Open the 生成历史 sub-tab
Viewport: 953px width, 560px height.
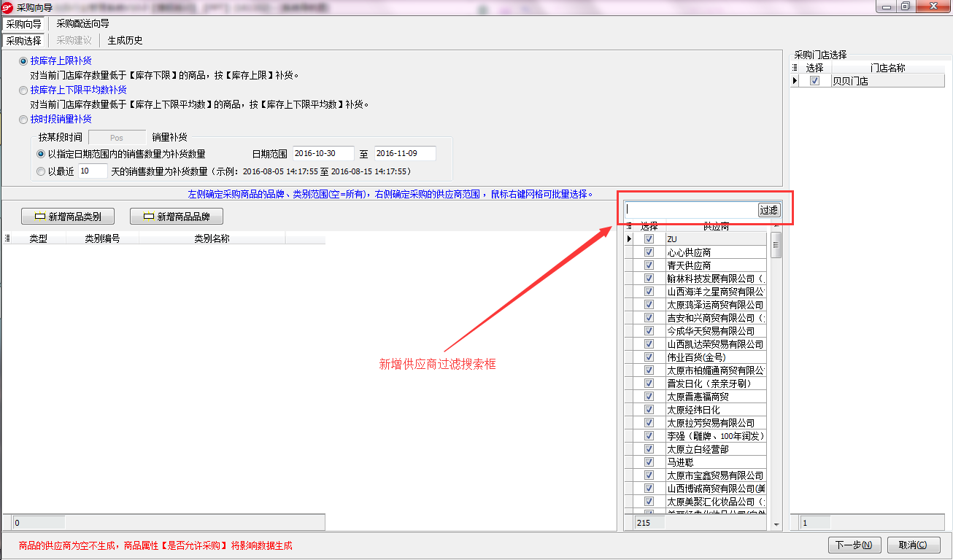pyautogui.click(x=126, y=40)
